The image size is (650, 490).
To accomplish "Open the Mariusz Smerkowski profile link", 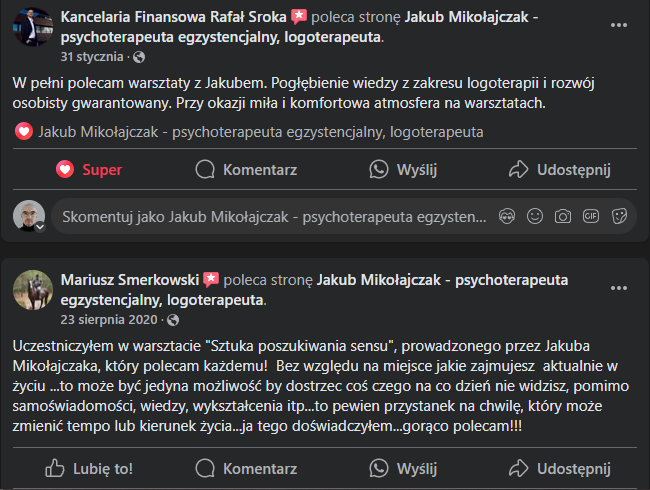I will tap(130, 280).
